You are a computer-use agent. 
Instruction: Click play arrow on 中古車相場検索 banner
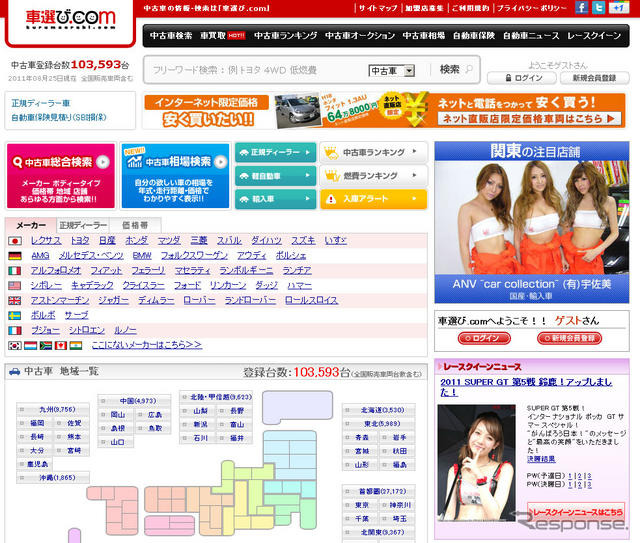(x=220, y=162)
